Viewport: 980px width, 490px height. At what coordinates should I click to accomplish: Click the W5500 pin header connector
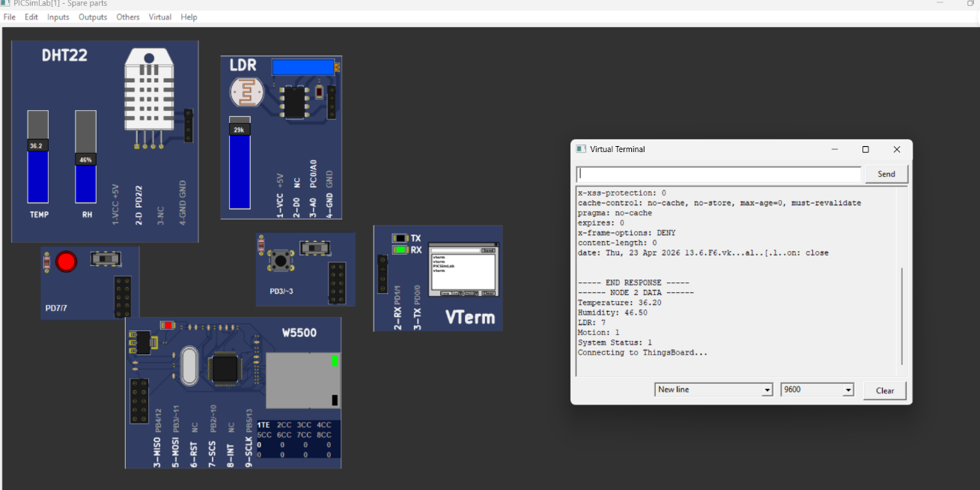coord(139,401)
